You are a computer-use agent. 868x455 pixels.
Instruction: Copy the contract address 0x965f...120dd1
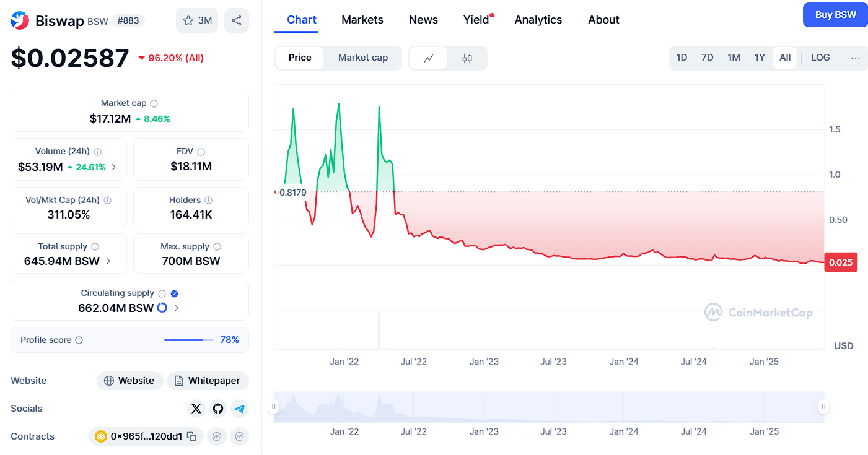(x=192, y=436)
